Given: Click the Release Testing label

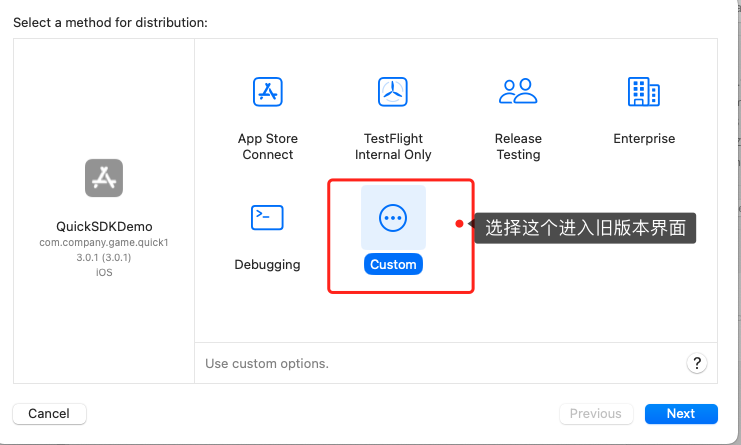Looking at the screenshot, I should [x=518, y=146].
